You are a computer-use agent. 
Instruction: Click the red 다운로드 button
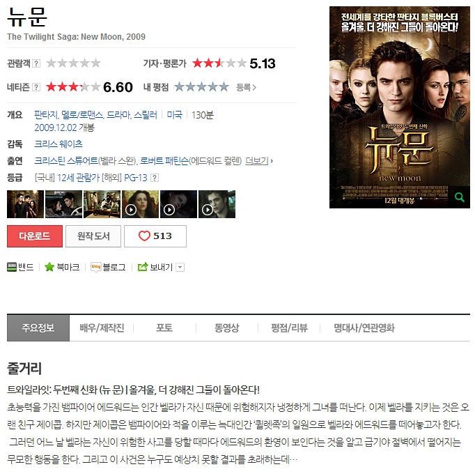(x=35, y=236)
